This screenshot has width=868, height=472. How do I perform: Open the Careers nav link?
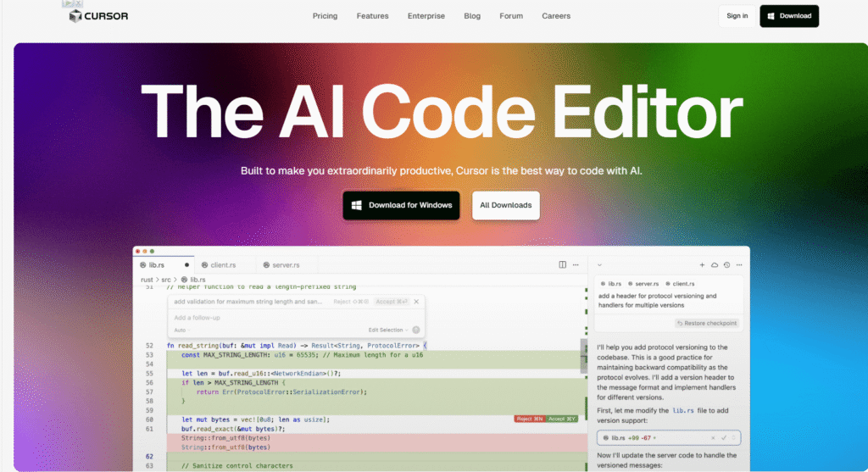click(x=556, y=16)
